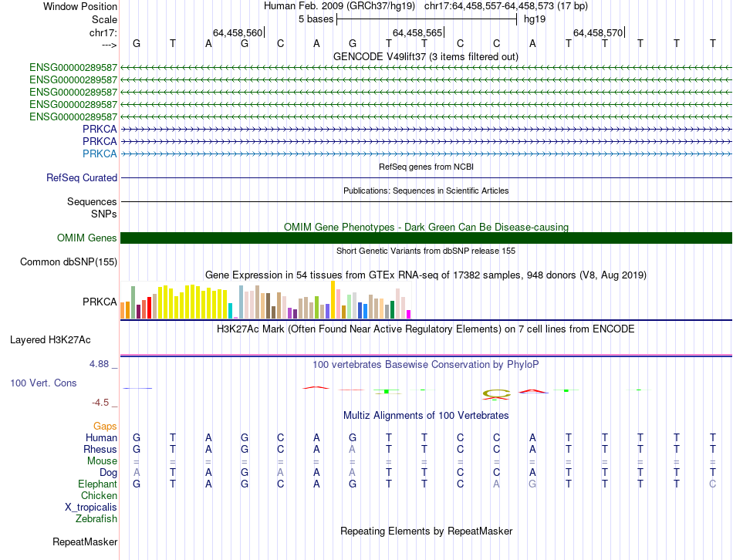Click the RefSeq Curated horizontal line
The image size is (733, 560).
click(x=426, y=177)
